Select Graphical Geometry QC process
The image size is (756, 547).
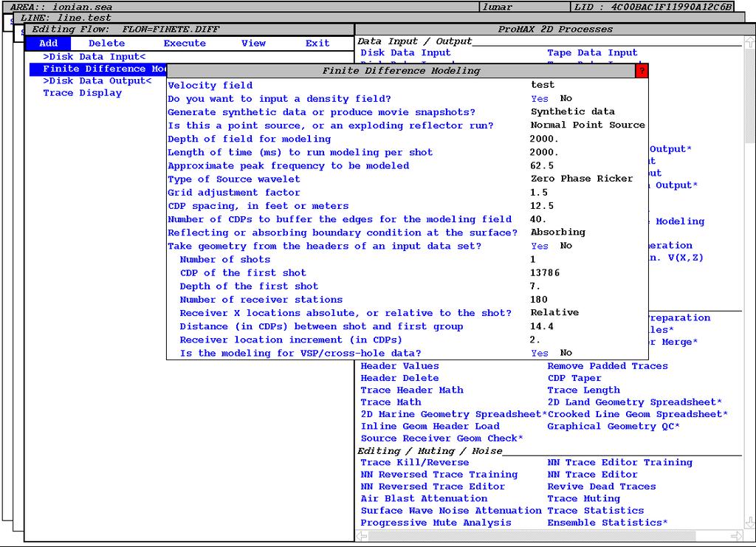point(614,426)
